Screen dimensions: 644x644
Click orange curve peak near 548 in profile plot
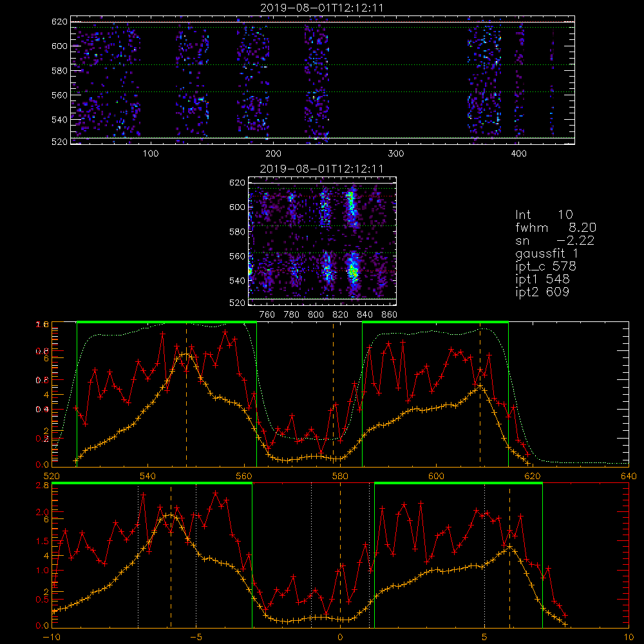click(187, 354)
